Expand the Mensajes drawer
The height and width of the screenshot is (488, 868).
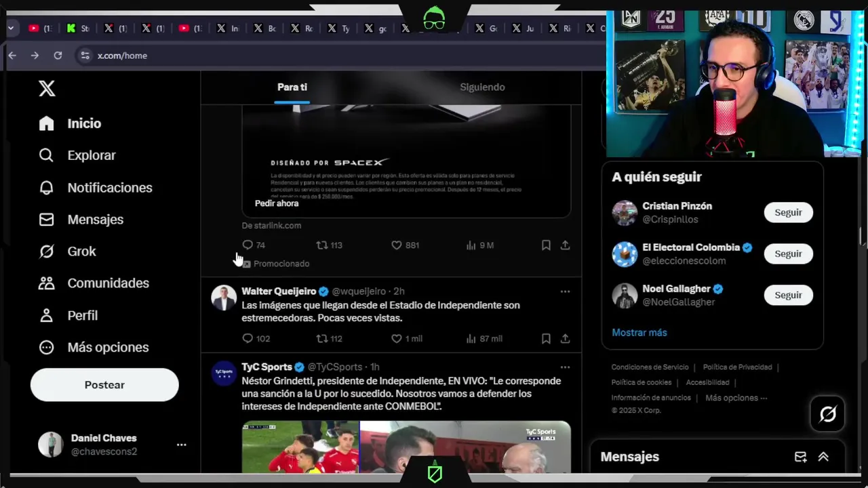(x=823, y=457)
